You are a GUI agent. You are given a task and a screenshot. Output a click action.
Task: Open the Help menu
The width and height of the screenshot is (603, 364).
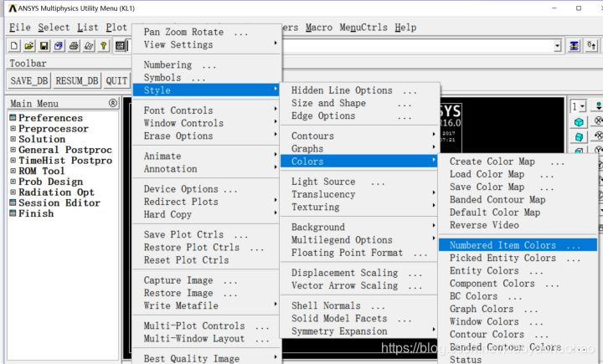(405, 28)
